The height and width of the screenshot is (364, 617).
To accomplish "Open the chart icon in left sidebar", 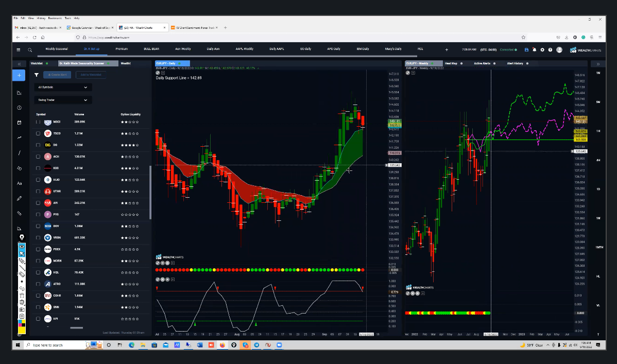I will (19, 93).
